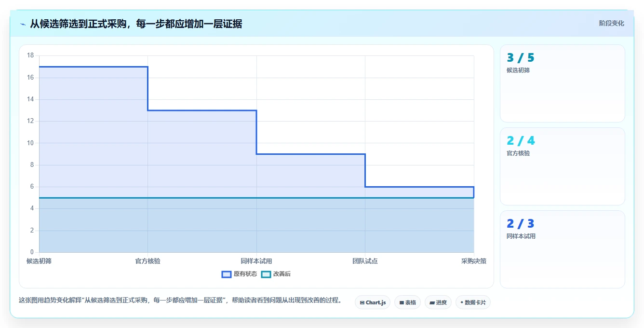Select the Chart.js tag chip

click(373, 302)
